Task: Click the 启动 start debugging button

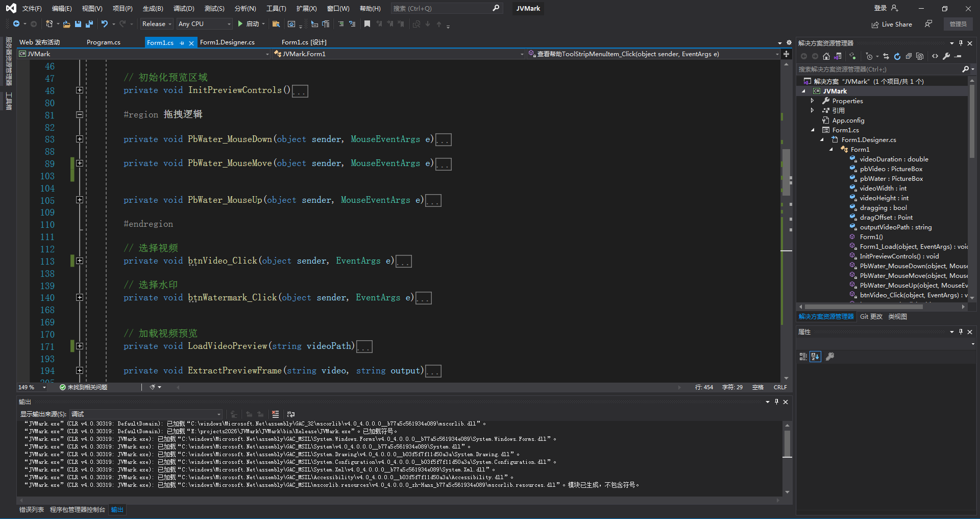Action: coord(249,24)
